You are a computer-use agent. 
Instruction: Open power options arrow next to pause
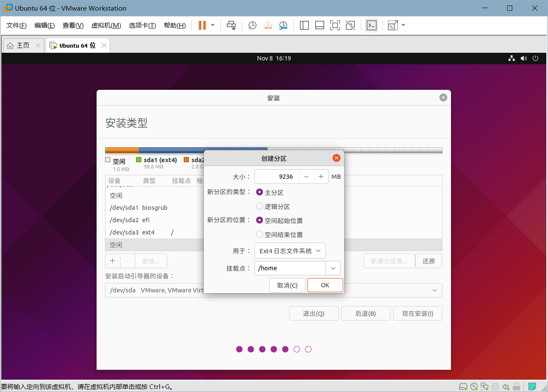coord(213,26)
